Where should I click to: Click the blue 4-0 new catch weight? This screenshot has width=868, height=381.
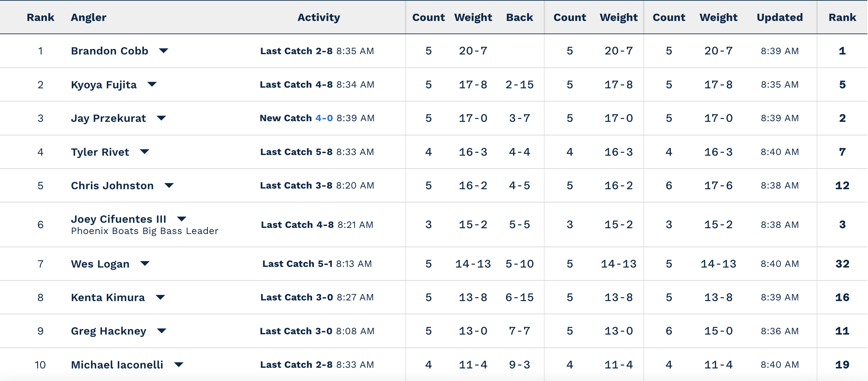pos(324,118)
